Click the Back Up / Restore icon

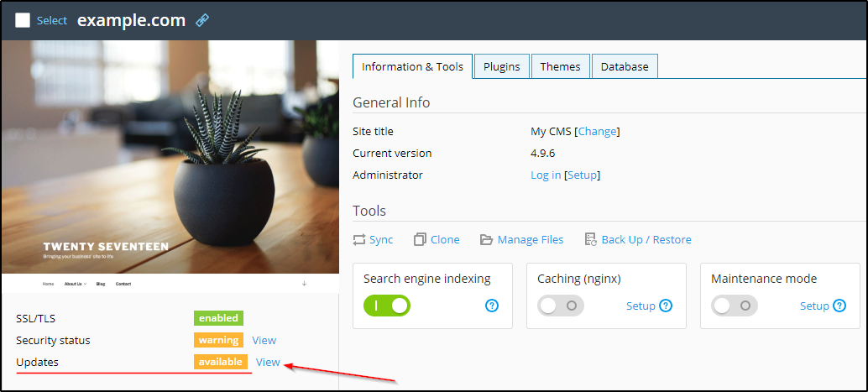click(590, 239)
